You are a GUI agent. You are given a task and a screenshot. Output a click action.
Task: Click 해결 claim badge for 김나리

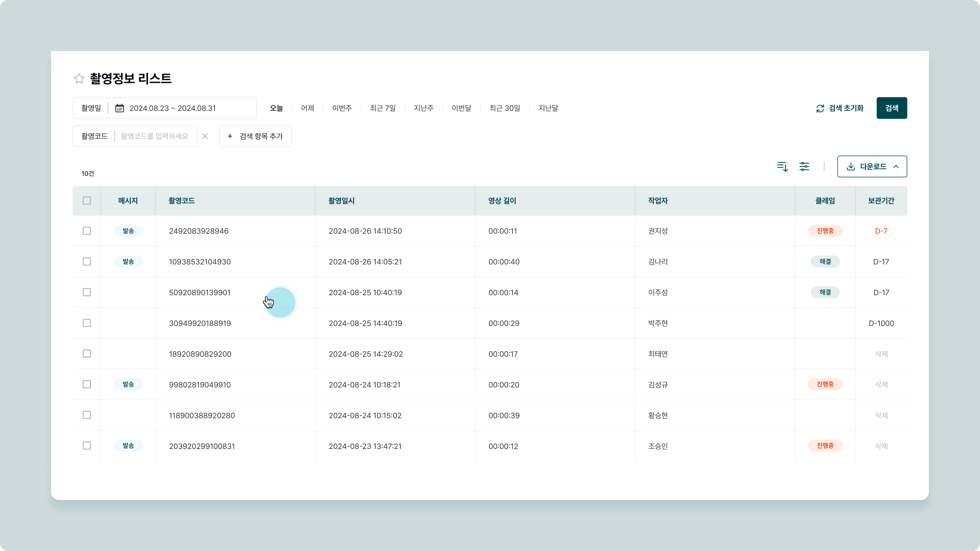pyautogui.click(x=825, y=262)
